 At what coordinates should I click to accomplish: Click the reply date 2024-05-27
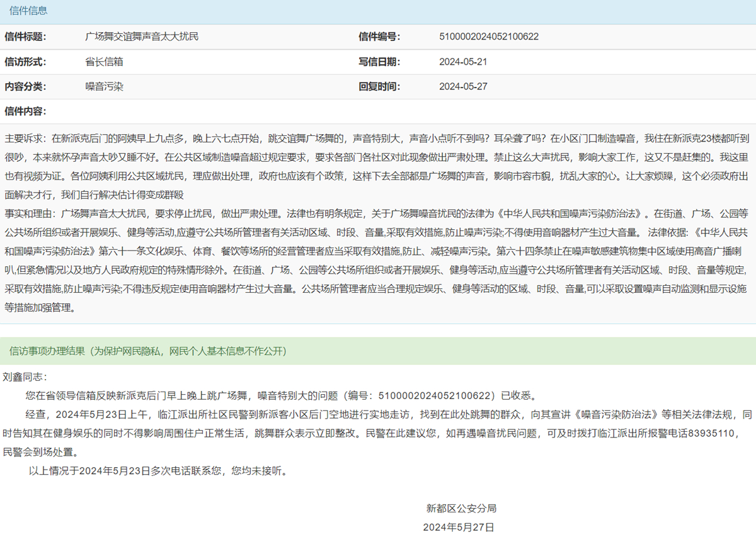tap(463, 86)
